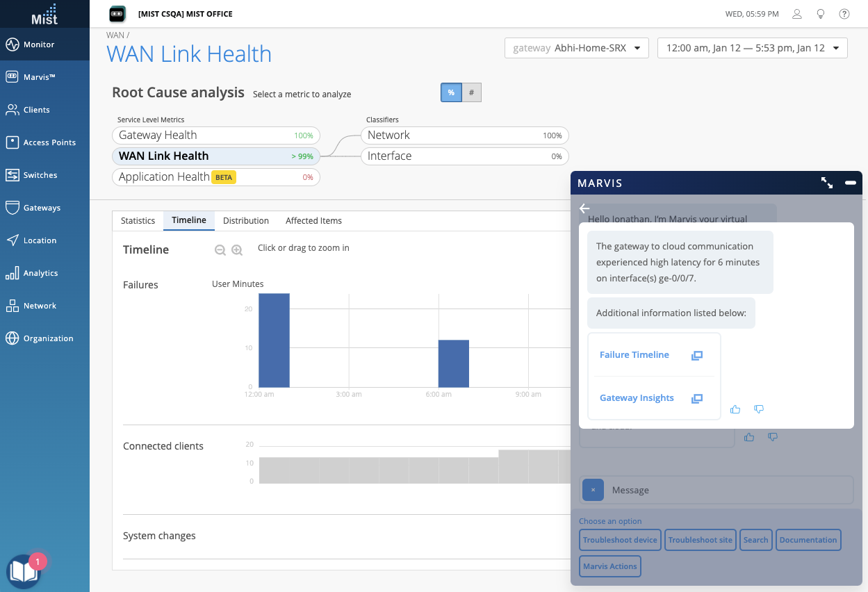Open Analytics in sidebar
Image resolution: width=868 pixels, height=592 pixels.
44,273
